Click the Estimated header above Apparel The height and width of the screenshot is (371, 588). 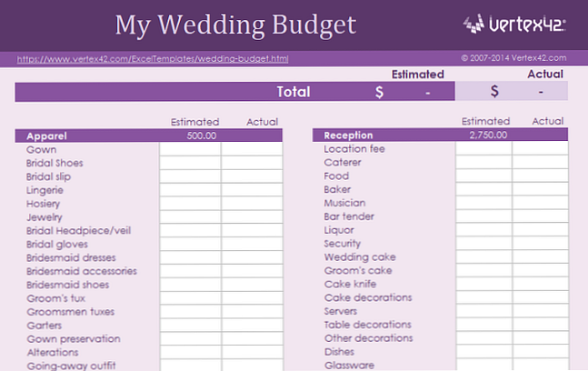pyautogui.click(x=194, y=122)
